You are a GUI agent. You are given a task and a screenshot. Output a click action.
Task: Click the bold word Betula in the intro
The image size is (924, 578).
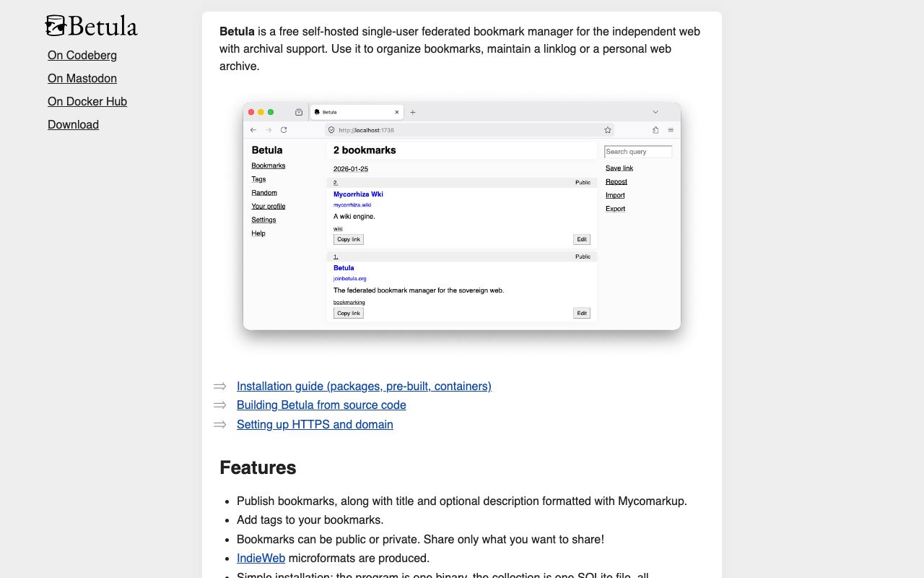tap(237, 31)
